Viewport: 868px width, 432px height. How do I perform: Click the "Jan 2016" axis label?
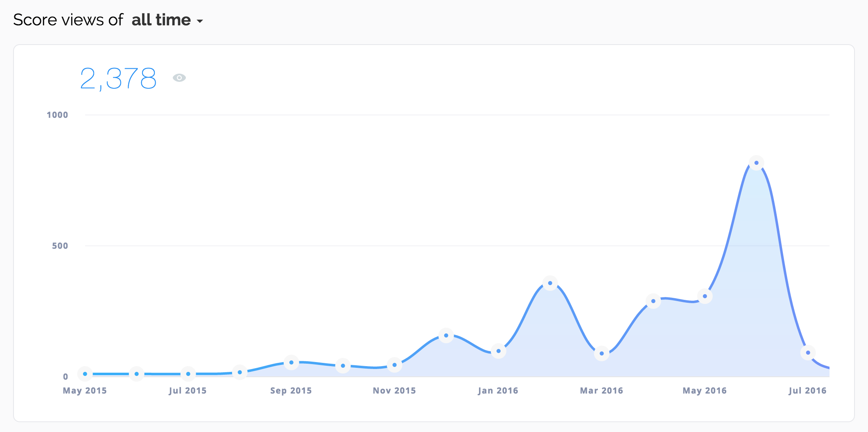point(498,391)
